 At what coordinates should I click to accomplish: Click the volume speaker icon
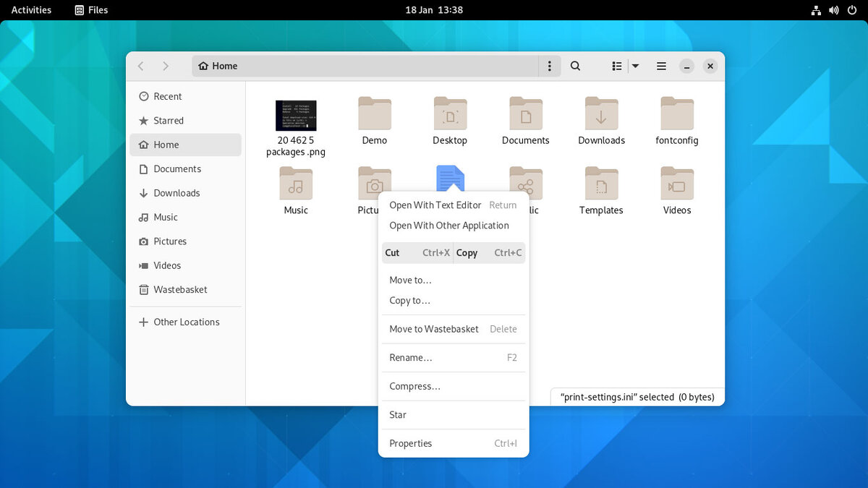833,10
